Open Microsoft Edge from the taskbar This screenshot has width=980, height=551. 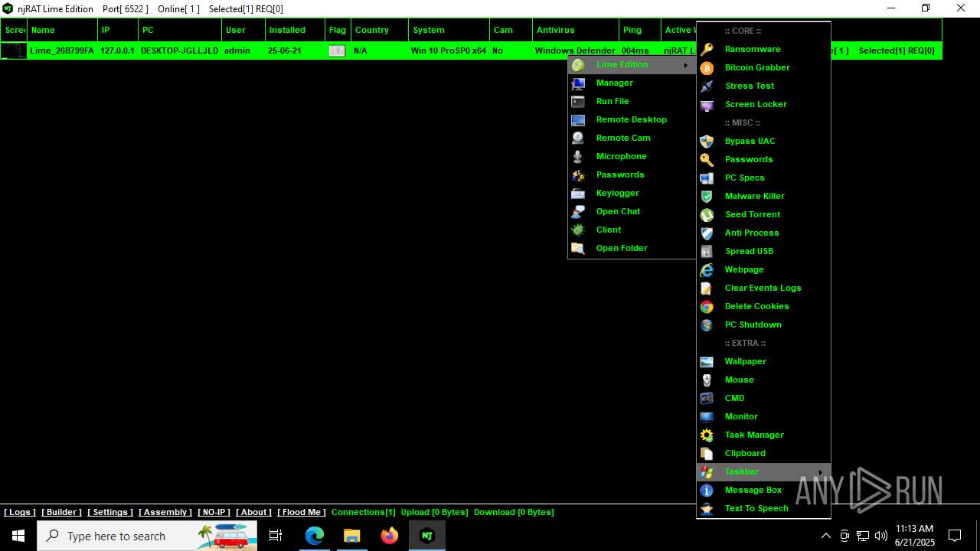point(315,536)
